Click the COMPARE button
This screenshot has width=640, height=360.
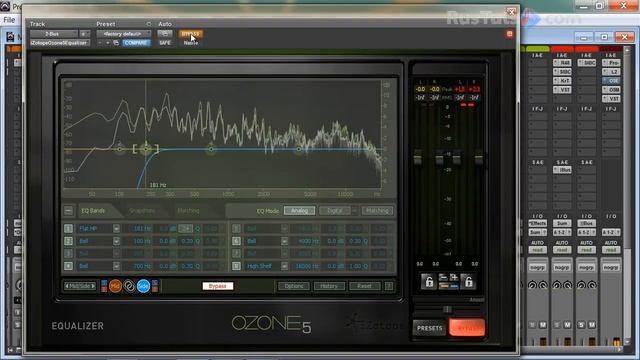coord(136,43)
